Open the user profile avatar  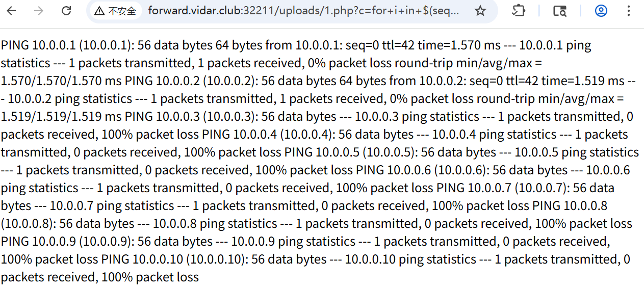point(601,11)
